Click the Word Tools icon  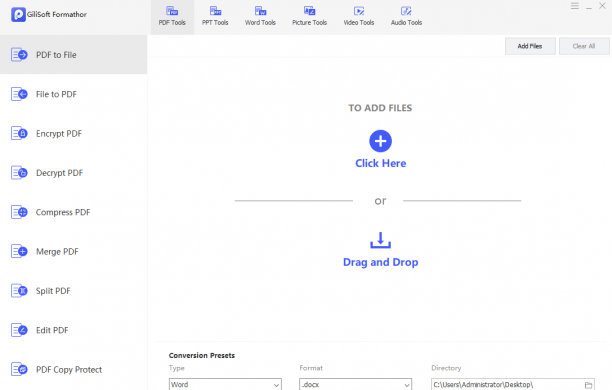(260, 11)
